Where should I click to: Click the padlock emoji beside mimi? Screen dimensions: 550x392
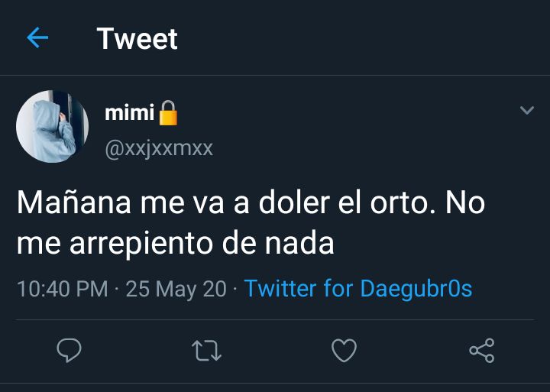[168, 113]
